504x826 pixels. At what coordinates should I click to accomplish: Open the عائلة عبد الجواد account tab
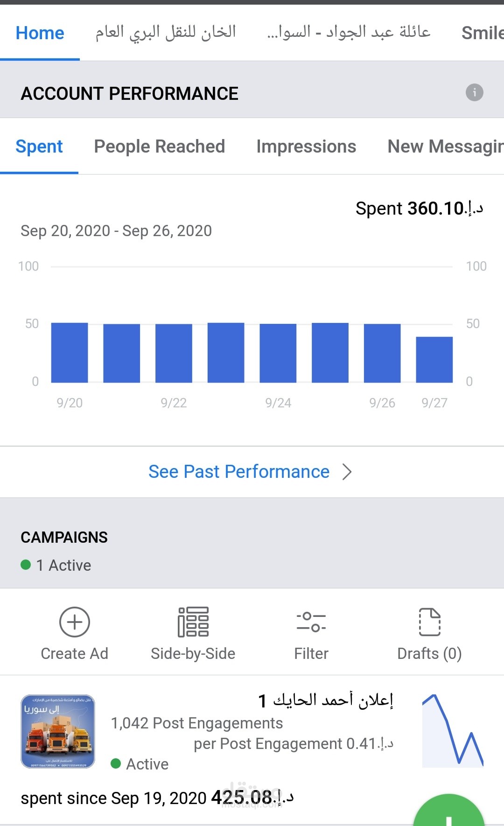[x=349, y=33]
